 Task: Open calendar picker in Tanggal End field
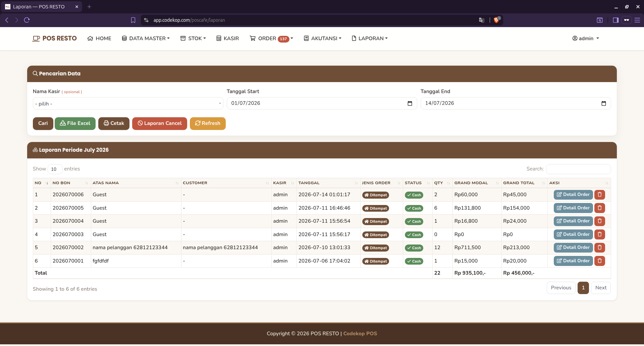(603, 103)
